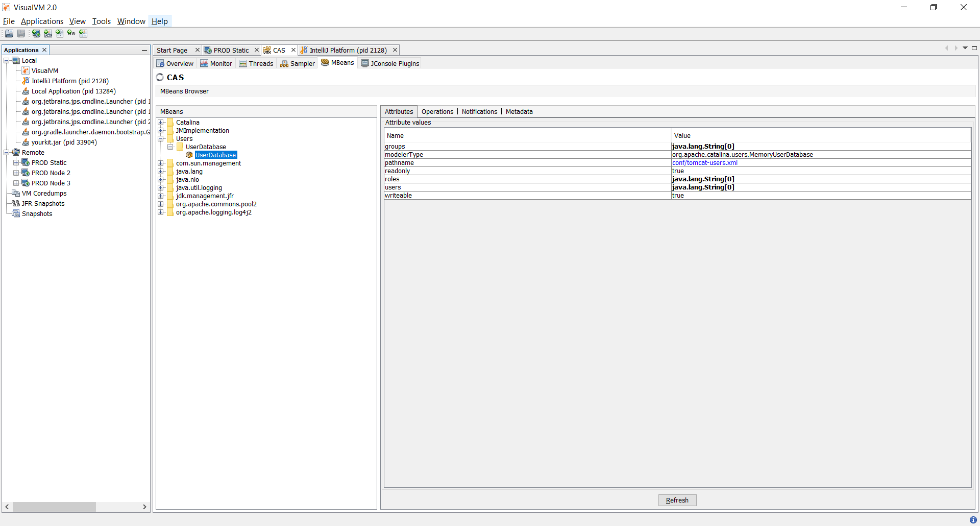Click the IntelliJ Platform icon in Applications tree
This screenshot has height=526, width=980.
(x=26, y=81)
